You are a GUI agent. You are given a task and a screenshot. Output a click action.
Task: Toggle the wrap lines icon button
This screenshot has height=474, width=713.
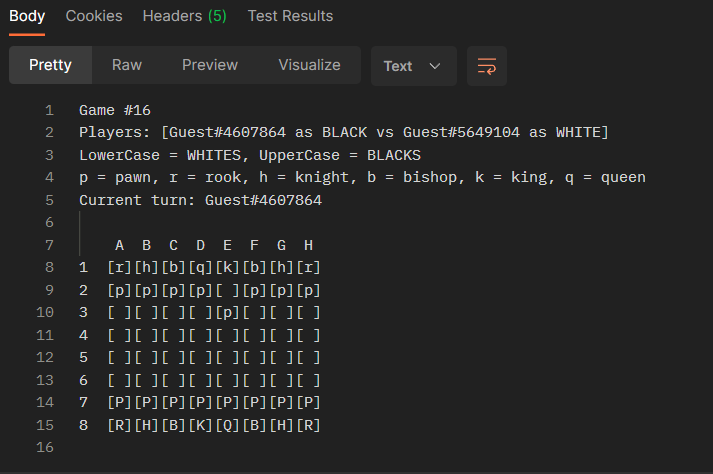click(x=487, y=66)
